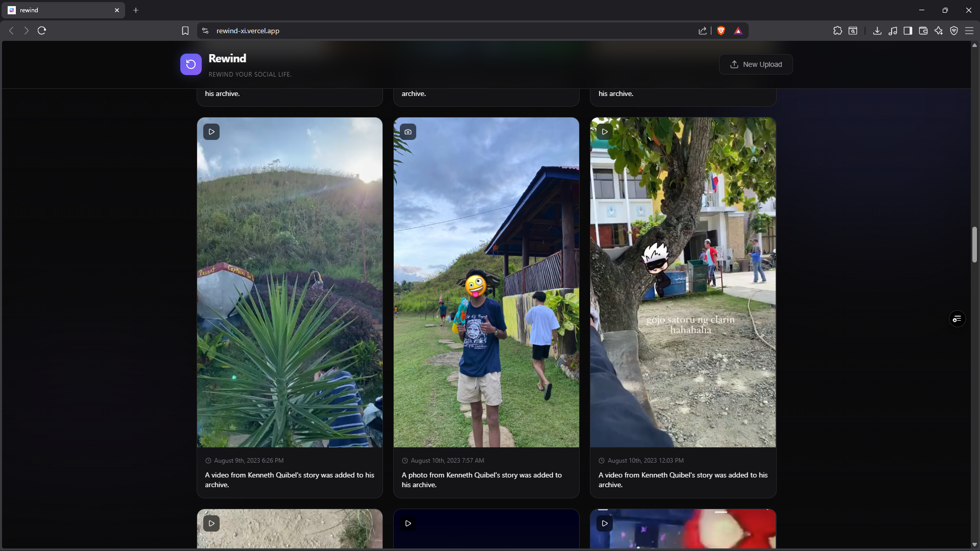Open the extensions puzzle icon

[x=838, y=31]
